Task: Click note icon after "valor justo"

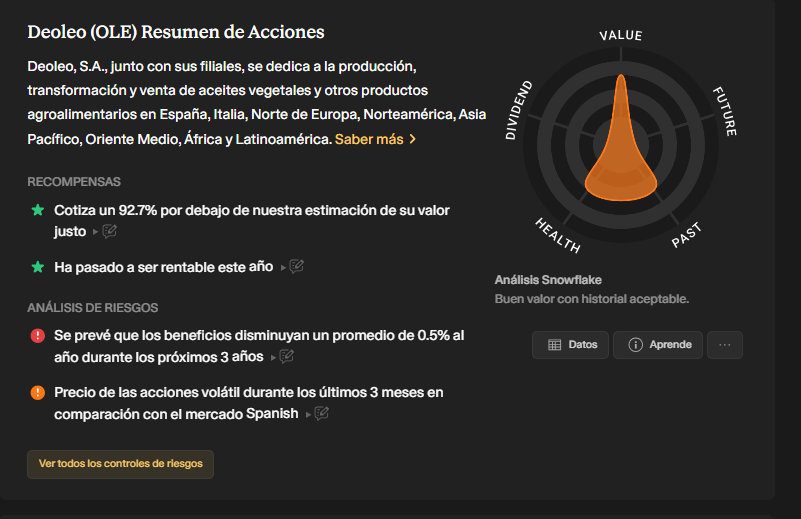Action: click(x=110, y=232)
